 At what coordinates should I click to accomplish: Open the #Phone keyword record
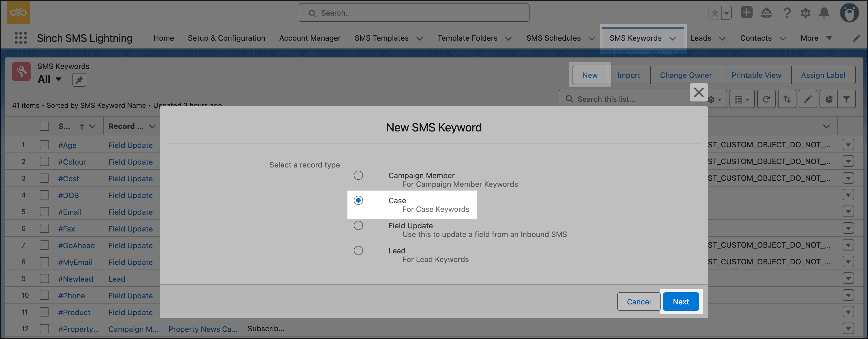72,295
